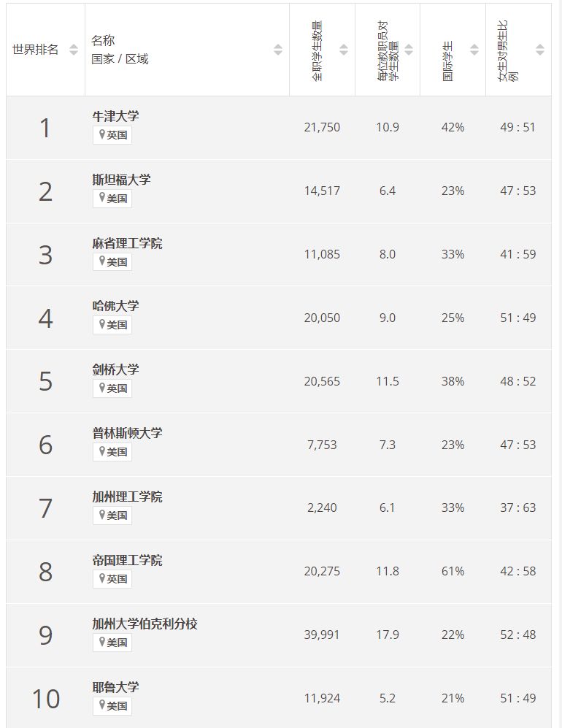Sort by 每位教职员对学生数量 arrows

[409, 50]
